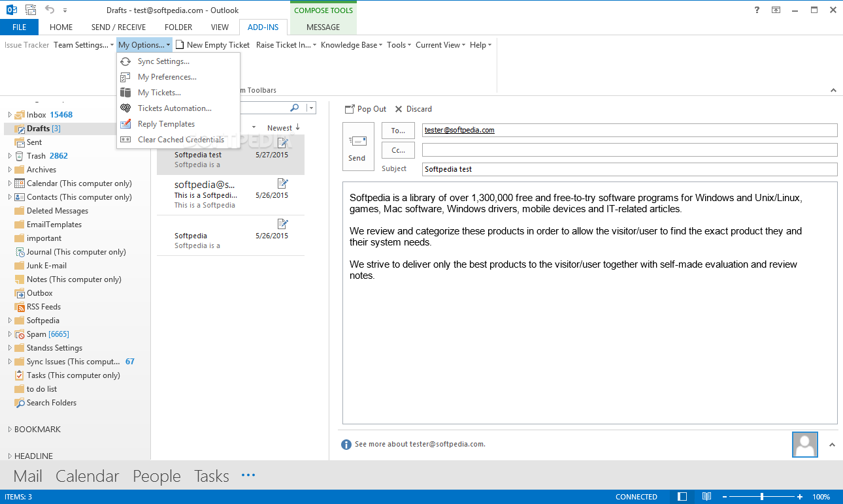
Task: Open the Team Settings dropdown
Action: (84, 45)
